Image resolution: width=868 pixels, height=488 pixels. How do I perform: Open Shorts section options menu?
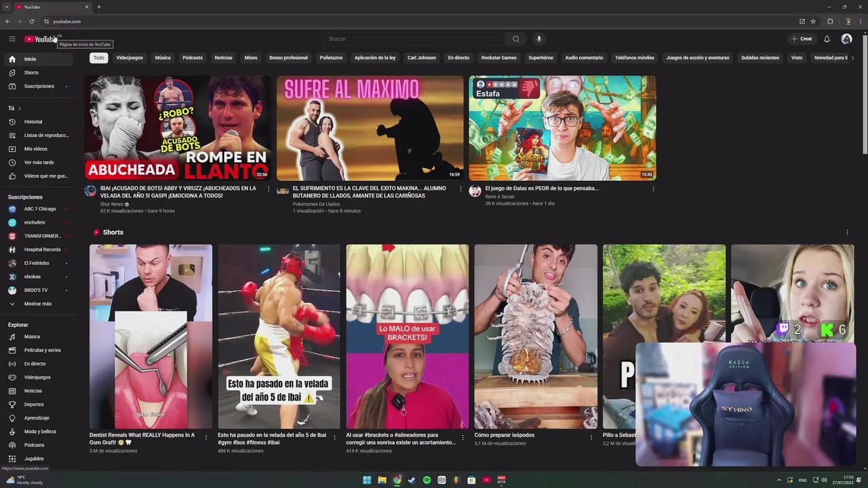(847, 232)
